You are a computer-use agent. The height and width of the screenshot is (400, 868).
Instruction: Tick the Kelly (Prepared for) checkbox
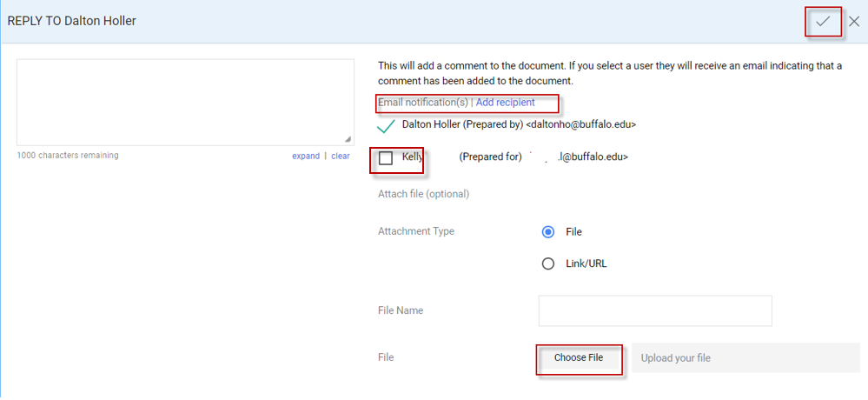[x=386, y=158]
